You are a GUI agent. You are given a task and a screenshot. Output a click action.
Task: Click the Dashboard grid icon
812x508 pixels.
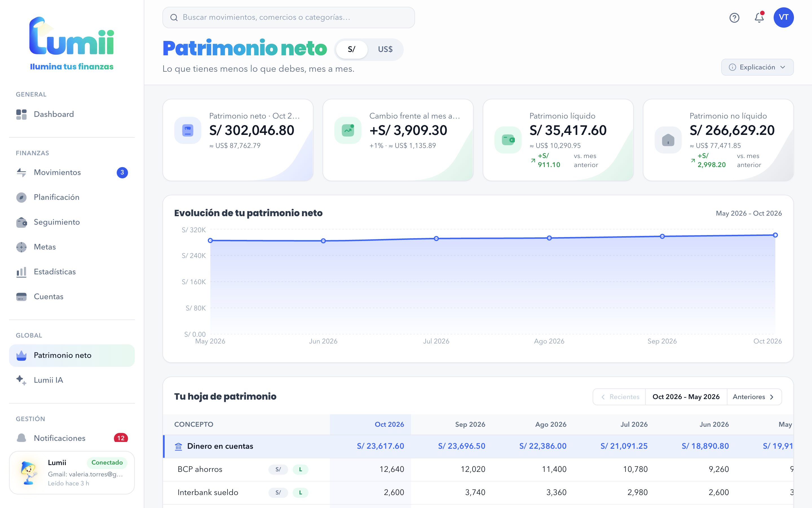[21, 114]
